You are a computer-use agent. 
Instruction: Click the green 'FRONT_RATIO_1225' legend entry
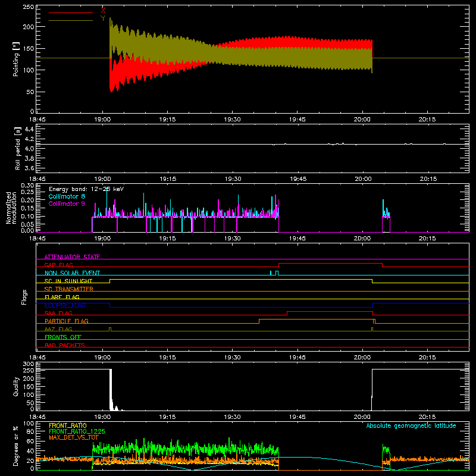tap(77, 431)
